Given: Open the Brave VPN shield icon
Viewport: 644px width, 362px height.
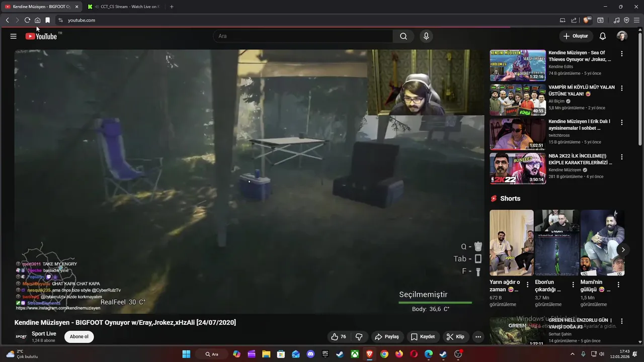Looking at the screenshot, I should tap(626, 20).
